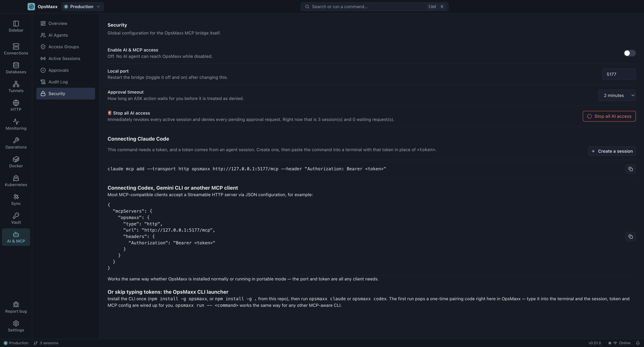Click the v0.51.0 version label

point(595,343)
